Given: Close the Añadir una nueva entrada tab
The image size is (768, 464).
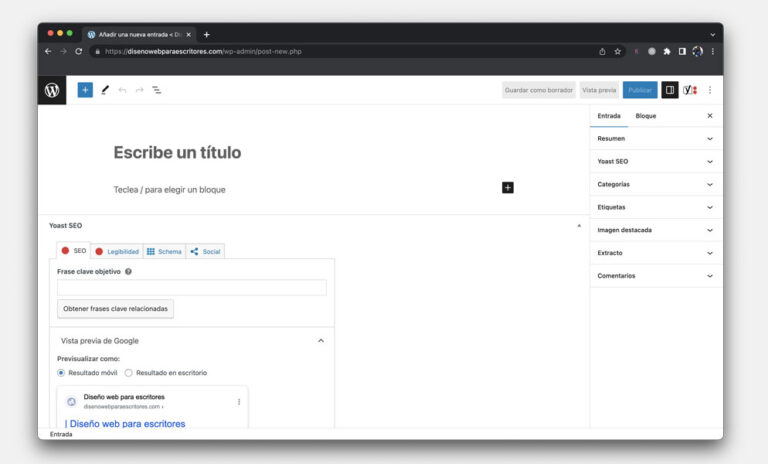Looking at the screenshot, I should tap(189, 35).
